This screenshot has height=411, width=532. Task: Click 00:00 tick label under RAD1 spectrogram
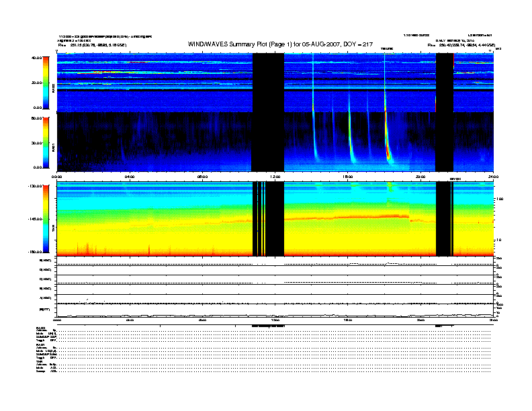click(x=56, y=177)
